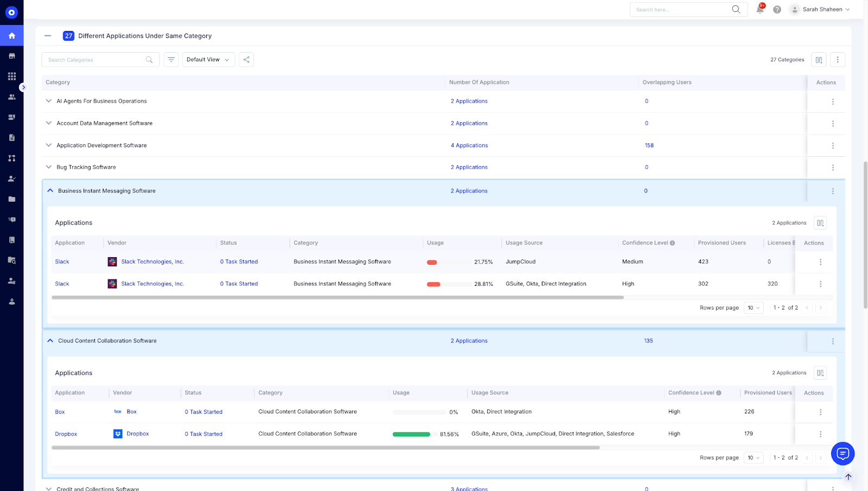Open actions menu for AI Agents row
This screenshot has height=491, width=868.
(x=833, y=101)
